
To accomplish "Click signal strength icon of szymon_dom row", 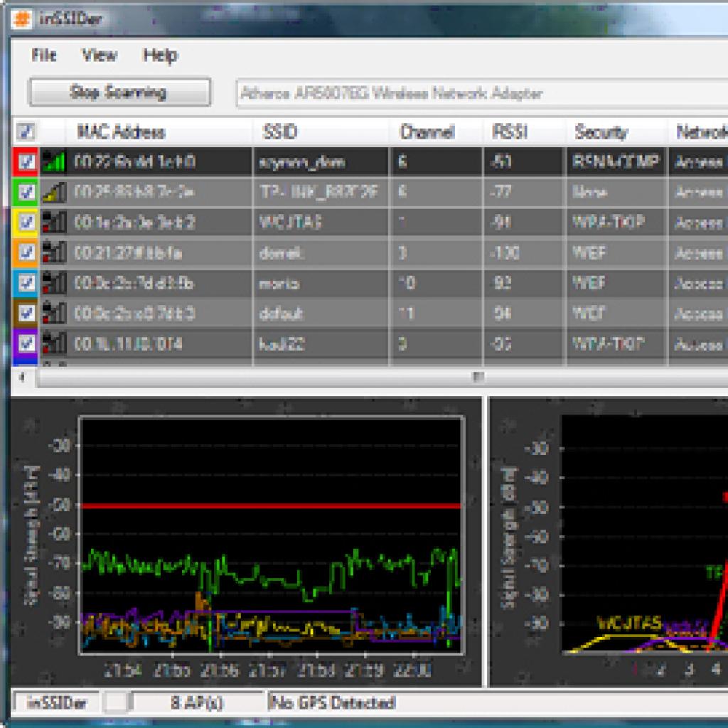I will point(53,161).
